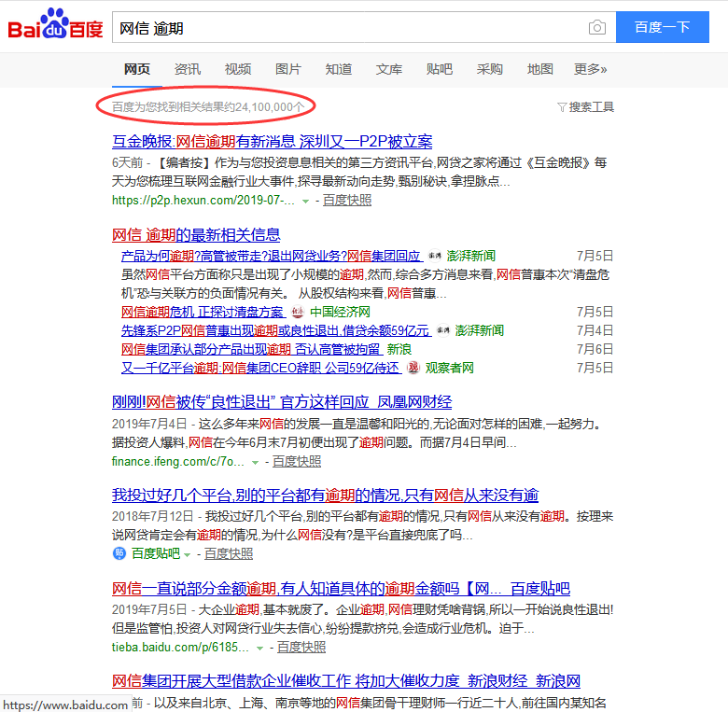Click the 新浪 source name

399,349
